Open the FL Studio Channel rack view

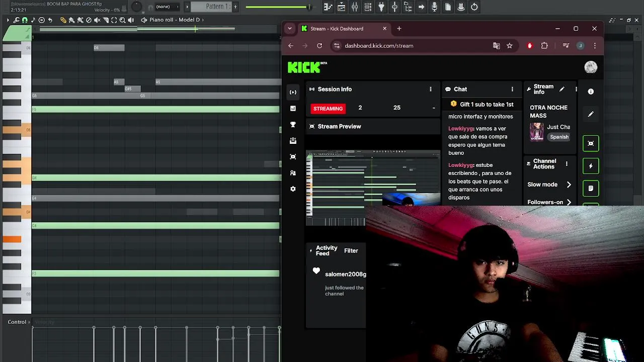(368, 7)
